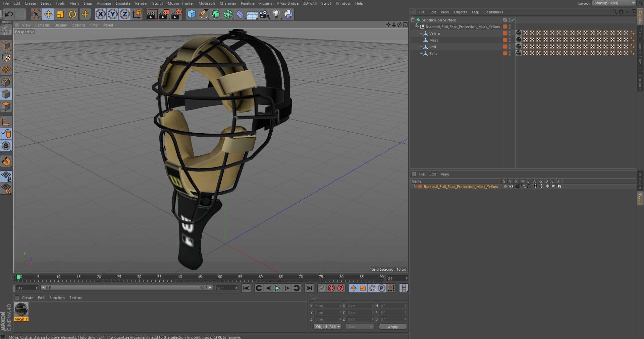The height and width of the screenshot is (339, 644).
Task: Toggle Velcro visibility dots
Action: point(510,33)
